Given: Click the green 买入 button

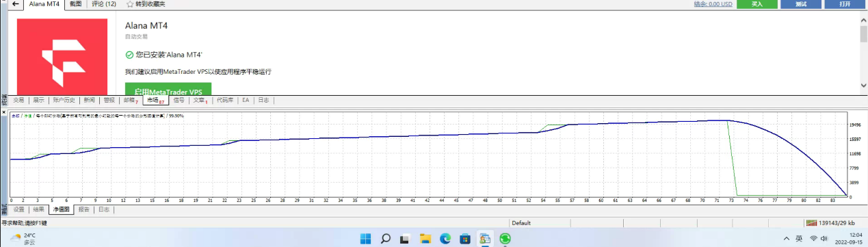Looking at the screenshot, I should pyautogui.click(x=757, y=4).
